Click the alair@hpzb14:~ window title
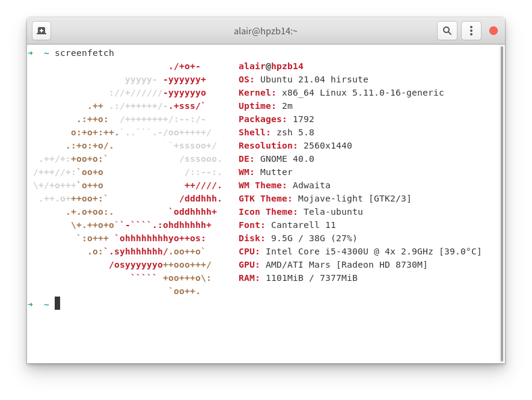532x400 pixels. click(266, 31)
